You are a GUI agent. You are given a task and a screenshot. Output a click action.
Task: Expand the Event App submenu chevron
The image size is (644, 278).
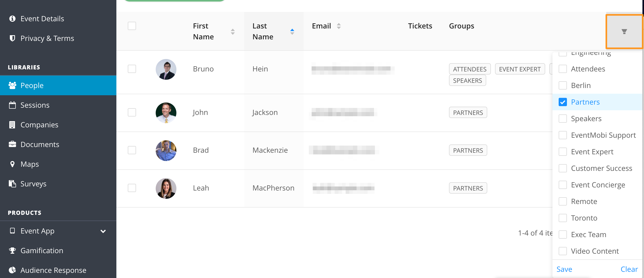(x=103, y=231)
